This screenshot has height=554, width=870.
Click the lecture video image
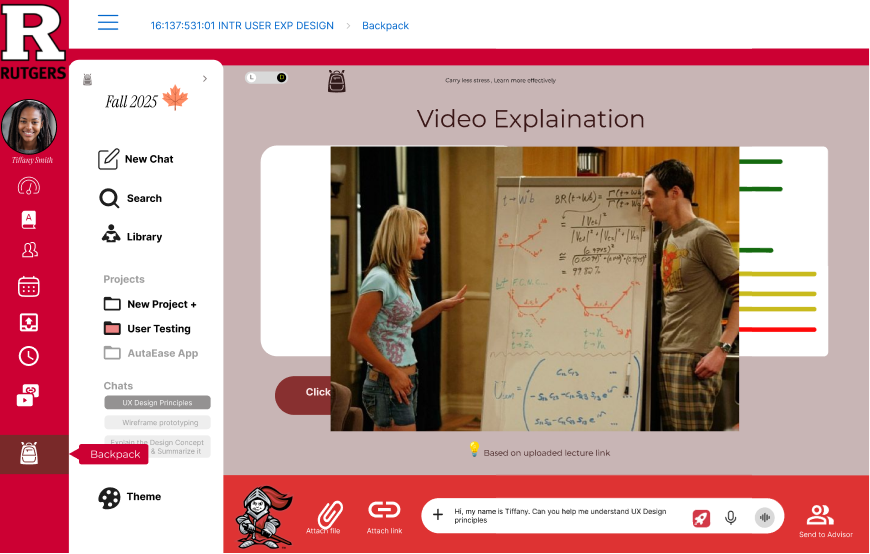(x=535, y=289)
